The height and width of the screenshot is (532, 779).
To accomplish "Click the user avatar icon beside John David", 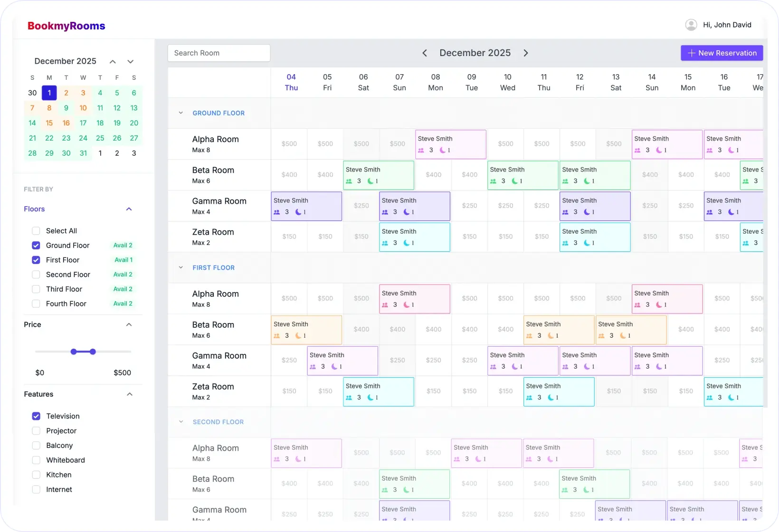I will click(691, 25).
